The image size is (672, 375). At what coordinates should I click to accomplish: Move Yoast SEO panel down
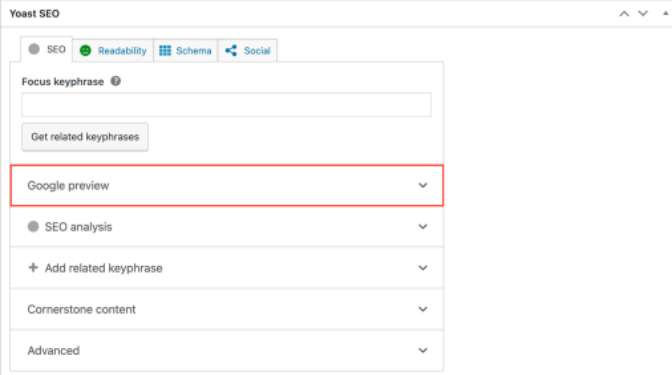click(643, 14)
